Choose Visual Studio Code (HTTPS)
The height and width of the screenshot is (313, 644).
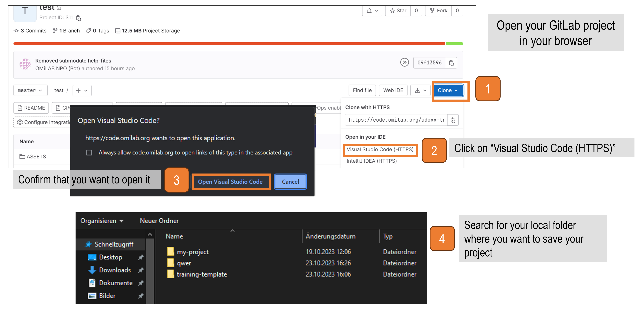pyautogui.click(x=380, y=149)
